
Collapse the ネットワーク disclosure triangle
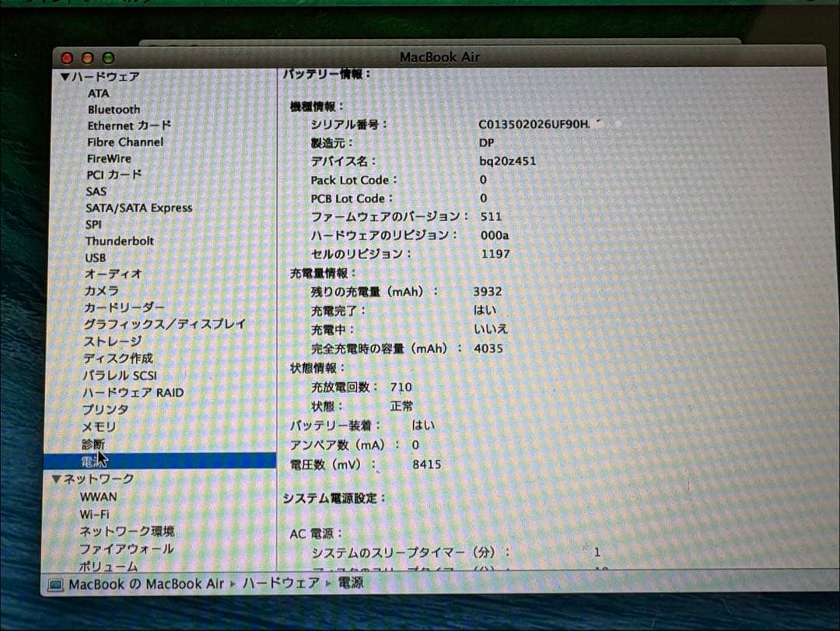55,479
